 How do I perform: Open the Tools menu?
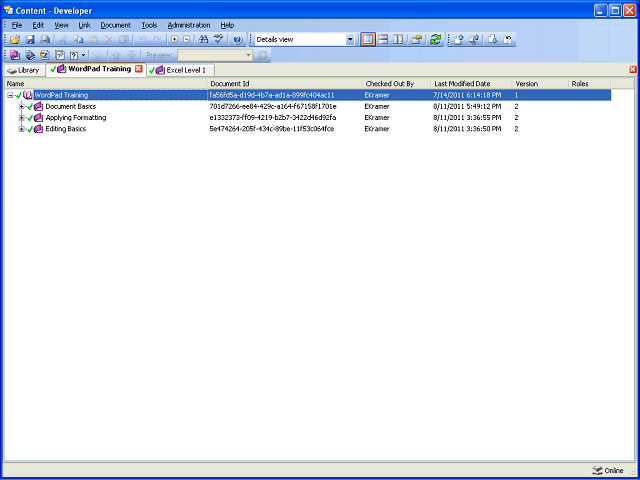point(149,25)
